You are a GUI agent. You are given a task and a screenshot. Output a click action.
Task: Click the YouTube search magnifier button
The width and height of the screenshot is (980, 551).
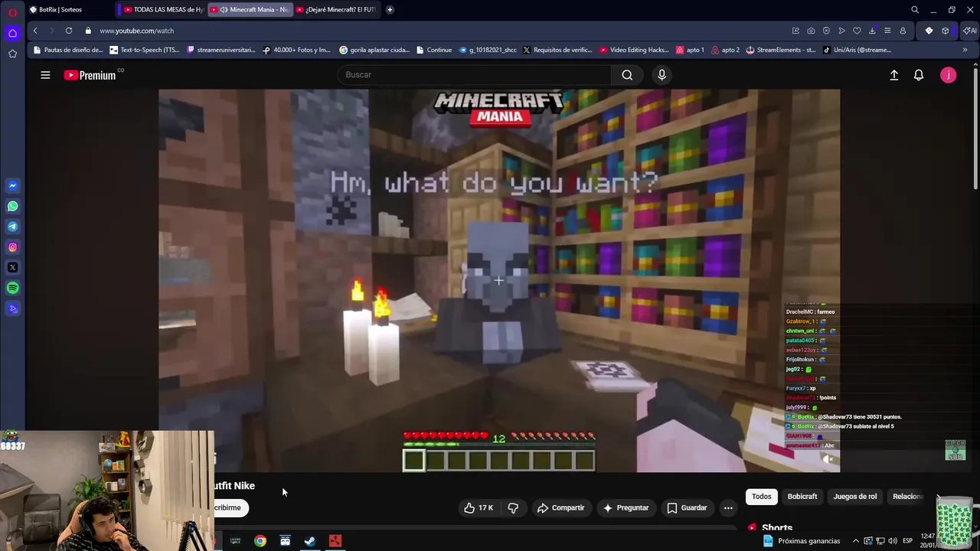click(627, 75)
